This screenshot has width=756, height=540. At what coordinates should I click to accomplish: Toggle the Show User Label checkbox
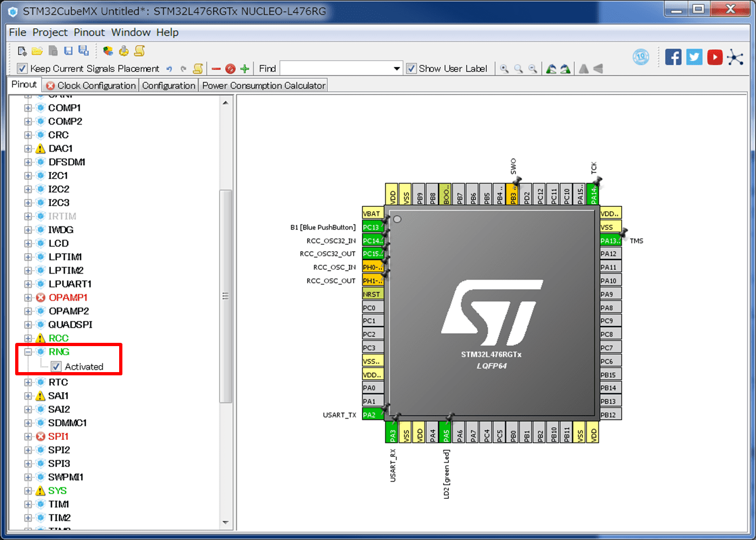click(x=411, y=69)
